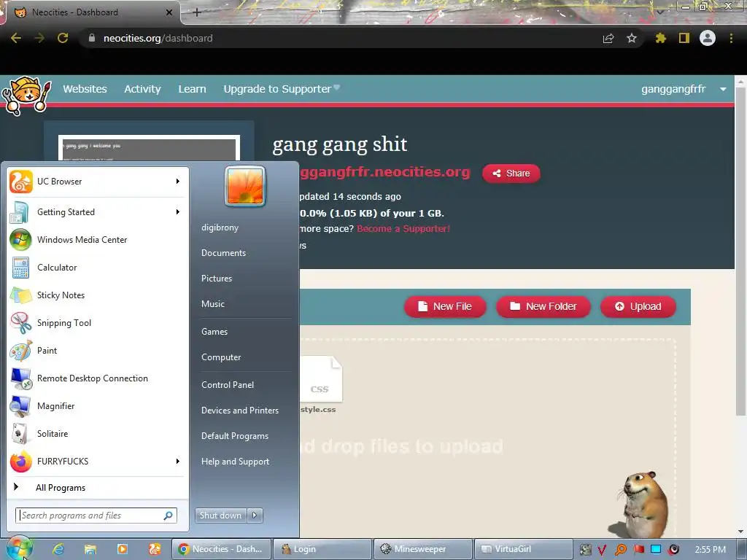Open Help and Support
747x560 pixels.
coord(236,462)
